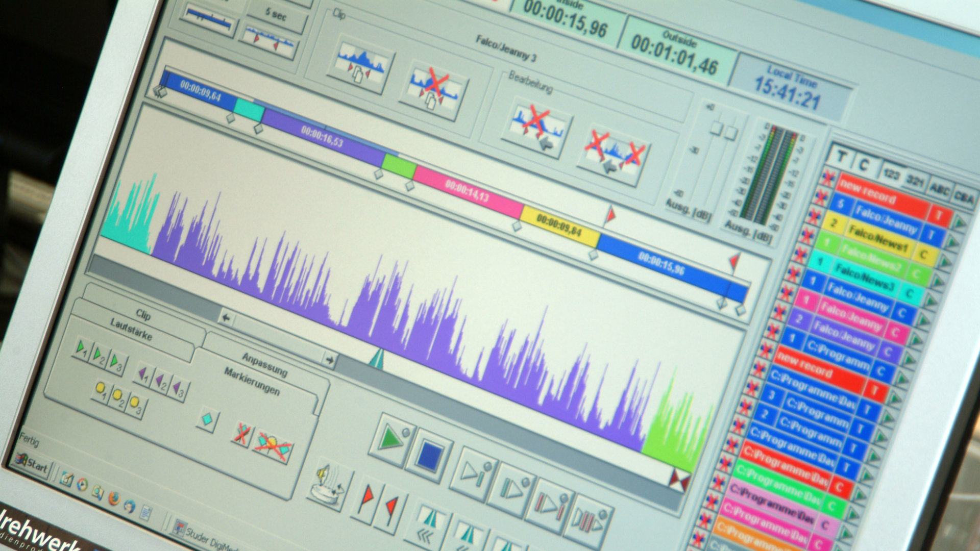980x551 pixels.
Task: Click the delete clip crossed waveform button
Action: point(433,91)
